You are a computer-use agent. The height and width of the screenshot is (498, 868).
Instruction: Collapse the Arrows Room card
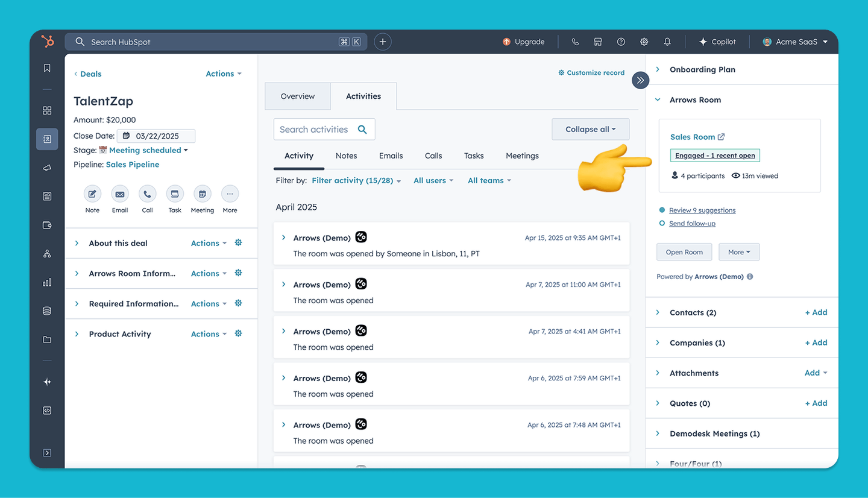(x=658, y=99)
